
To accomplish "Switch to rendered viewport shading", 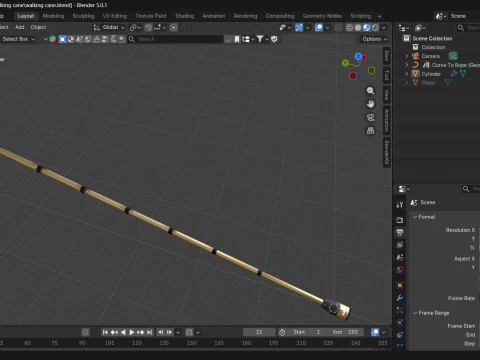I will (x=375, y=27).
